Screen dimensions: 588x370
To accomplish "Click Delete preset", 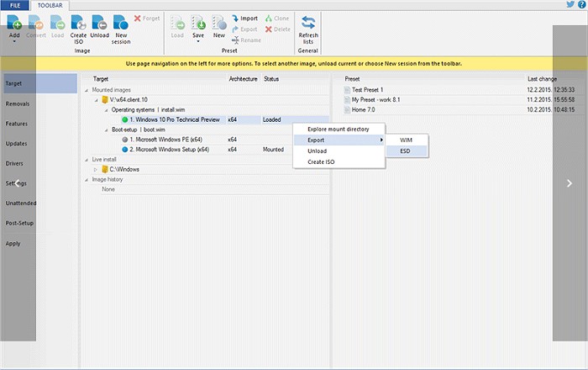I will coord(278,29).
